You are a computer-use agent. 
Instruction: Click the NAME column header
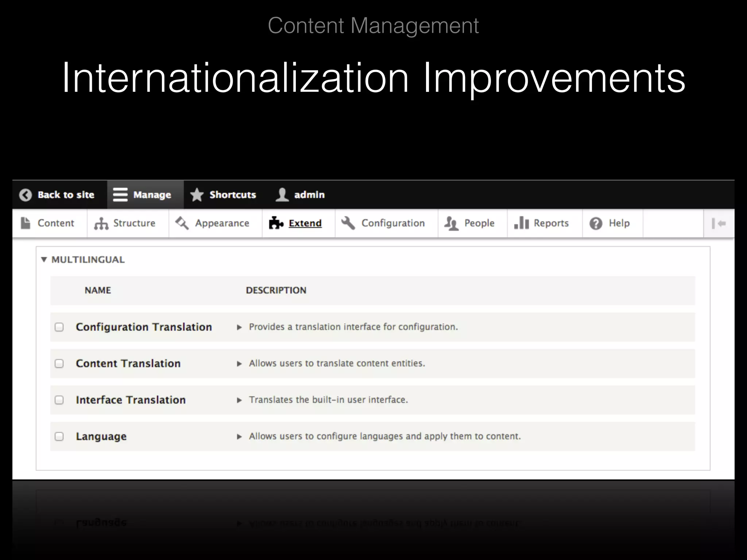tap(98, 290)
